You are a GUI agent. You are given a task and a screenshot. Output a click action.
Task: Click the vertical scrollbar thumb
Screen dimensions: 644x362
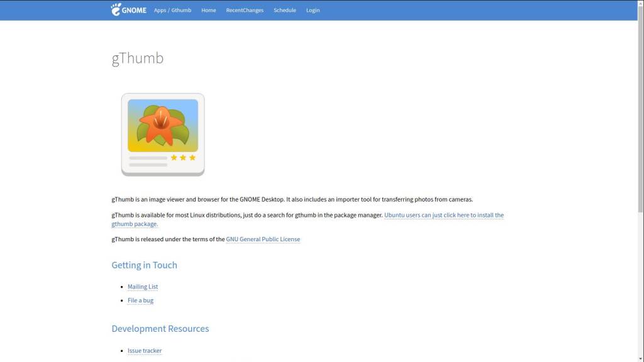pos(640,109)
